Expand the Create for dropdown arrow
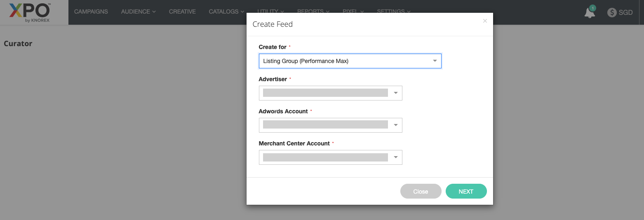The width and height of the screenshot is (644, 220). coord(435,61)
